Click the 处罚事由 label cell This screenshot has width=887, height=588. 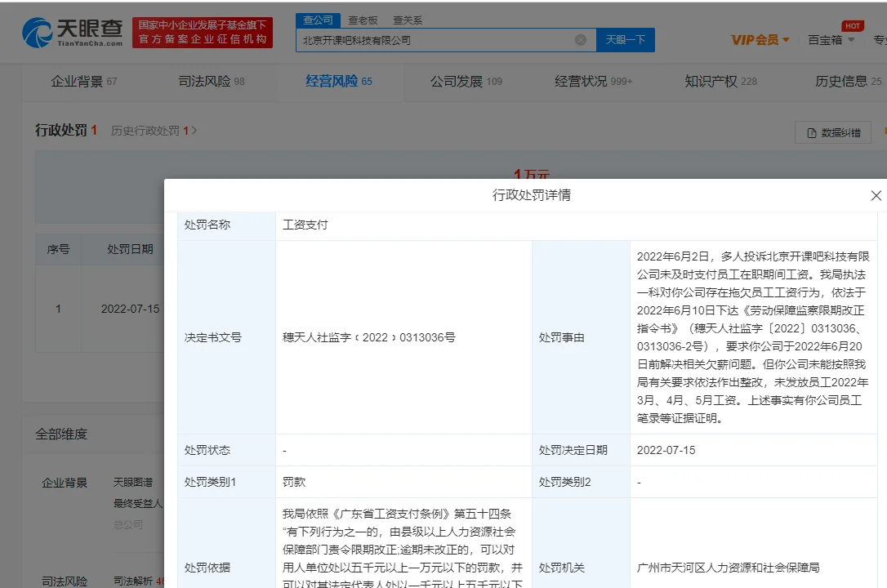(x=581, y=337)
